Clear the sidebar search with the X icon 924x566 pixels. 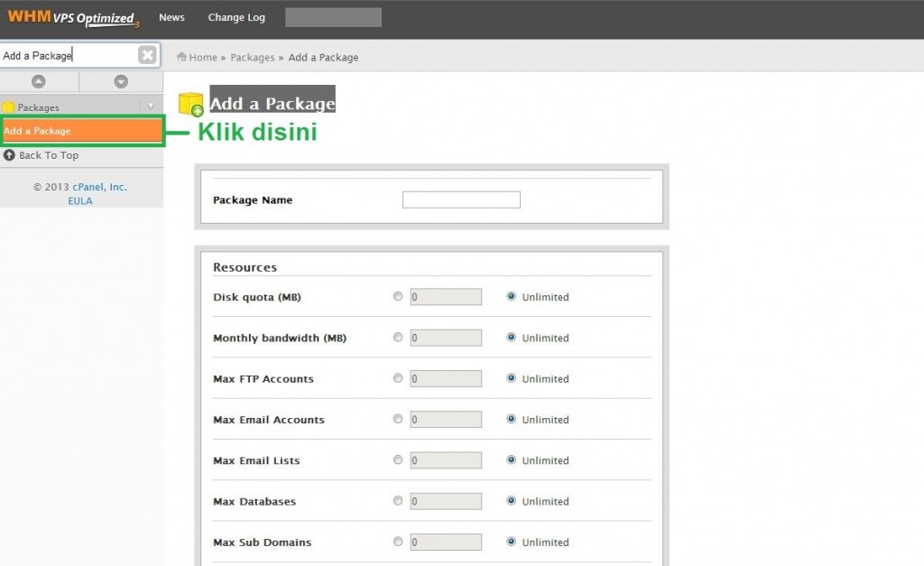[146, 55]
